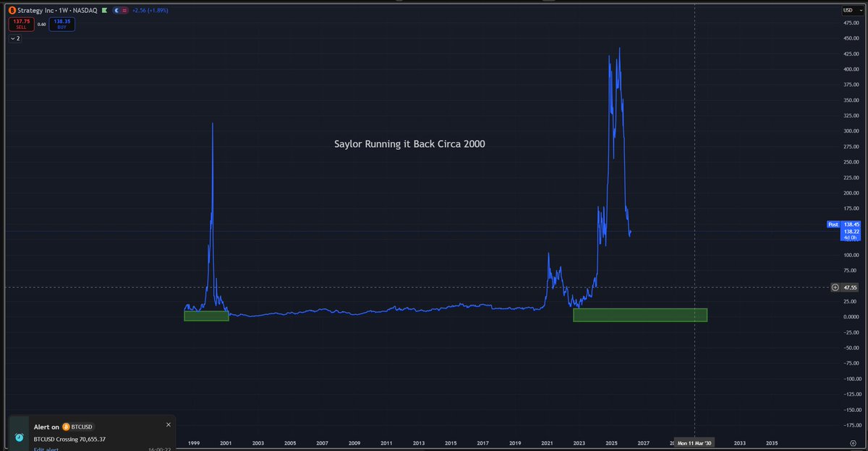Click the 2001 time axis label
The height and width of the screenshot is (451, 868).
click(226, 442)
